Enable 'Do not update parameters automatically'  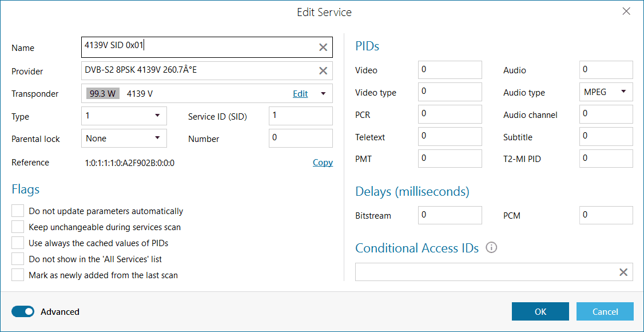(18, 211)
